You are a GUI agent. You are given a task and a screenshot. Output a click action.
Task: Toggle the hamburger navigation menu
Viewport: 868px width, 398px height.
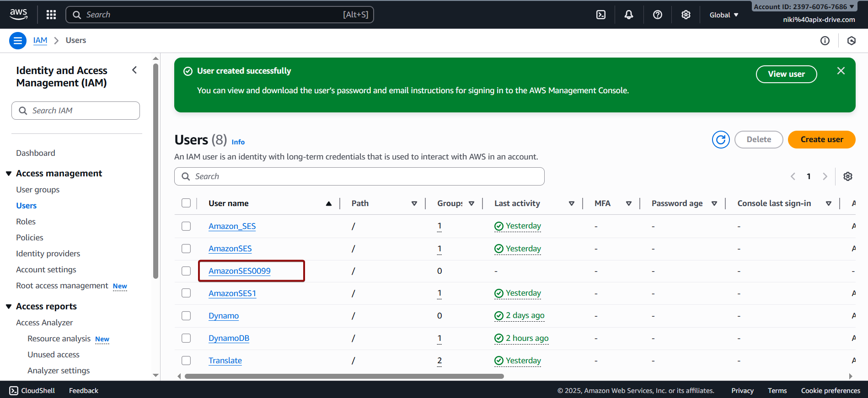pyautogui.click(x=17, y=41)
